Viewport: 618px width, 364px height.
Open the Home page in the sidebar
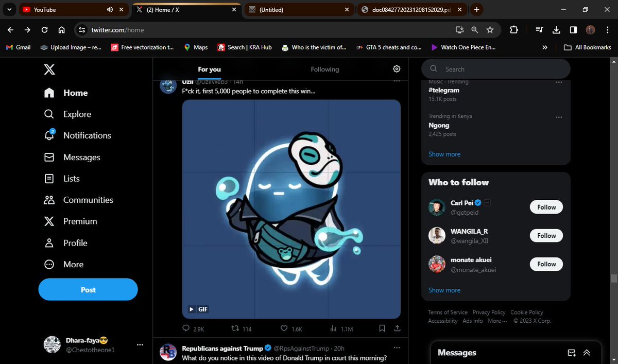66,93
